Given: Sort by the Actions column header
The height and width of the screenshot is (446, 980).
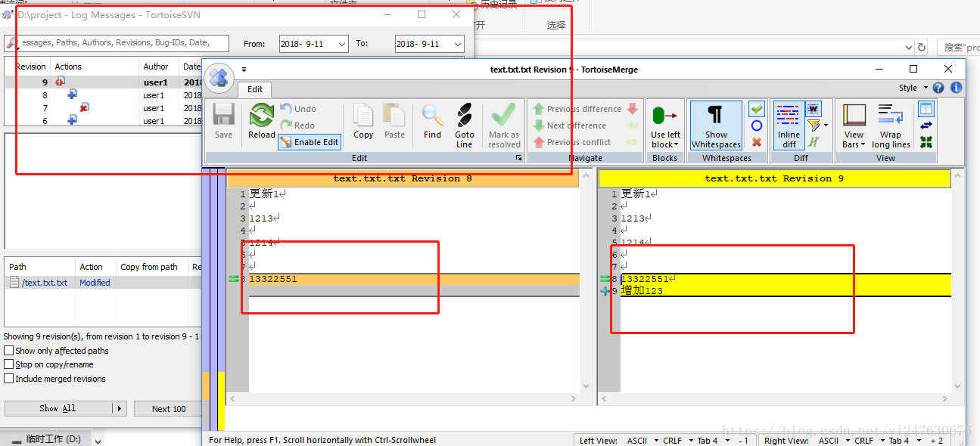Looking at the screenshot, I should click(95, 67).
